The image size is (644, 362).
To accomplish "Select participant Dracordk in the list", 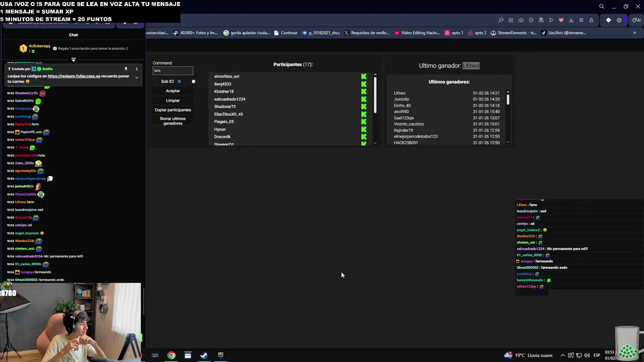I will click(x=222, y=137).
